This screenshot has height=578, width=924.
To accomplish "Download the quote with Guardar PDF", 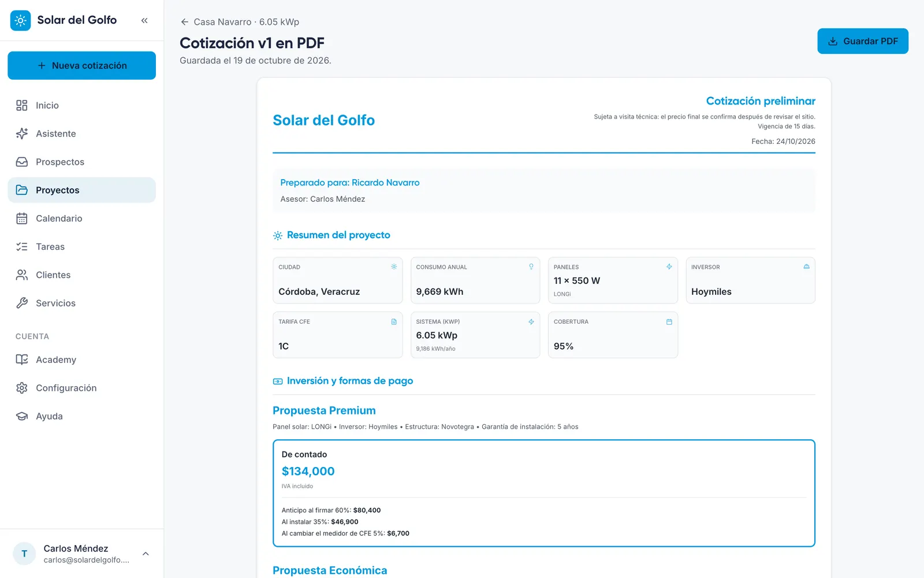I will pyautogui.click(x=863, y=41).
